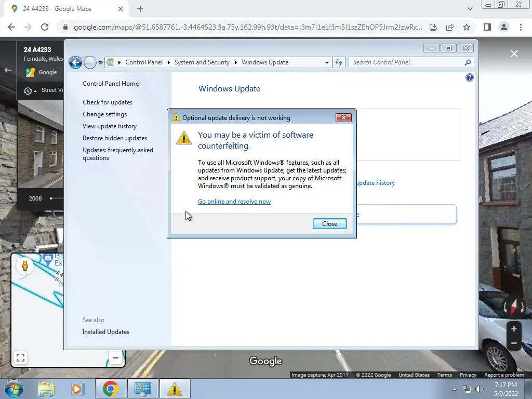The width and height of the screenshot is (532, 399).
Task: Click the Control Panel back arrow button
Action: [75, 62]
